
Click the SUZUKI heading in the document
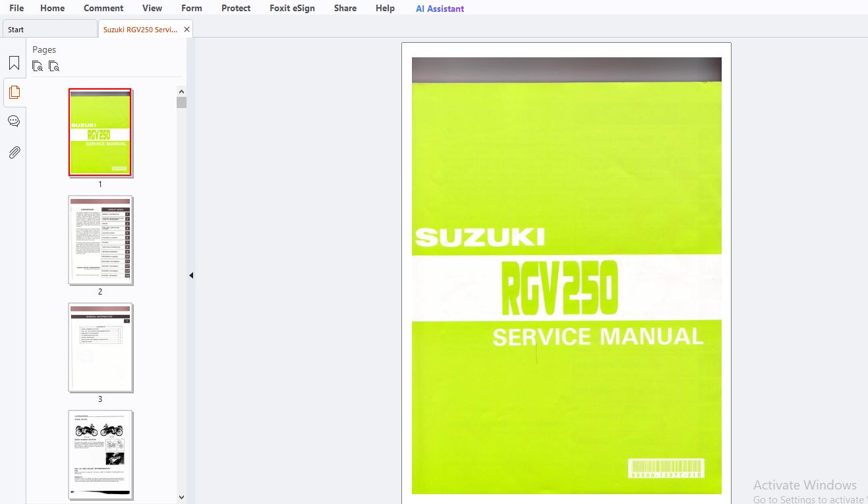pyautogui.click(x=480, y=237)
